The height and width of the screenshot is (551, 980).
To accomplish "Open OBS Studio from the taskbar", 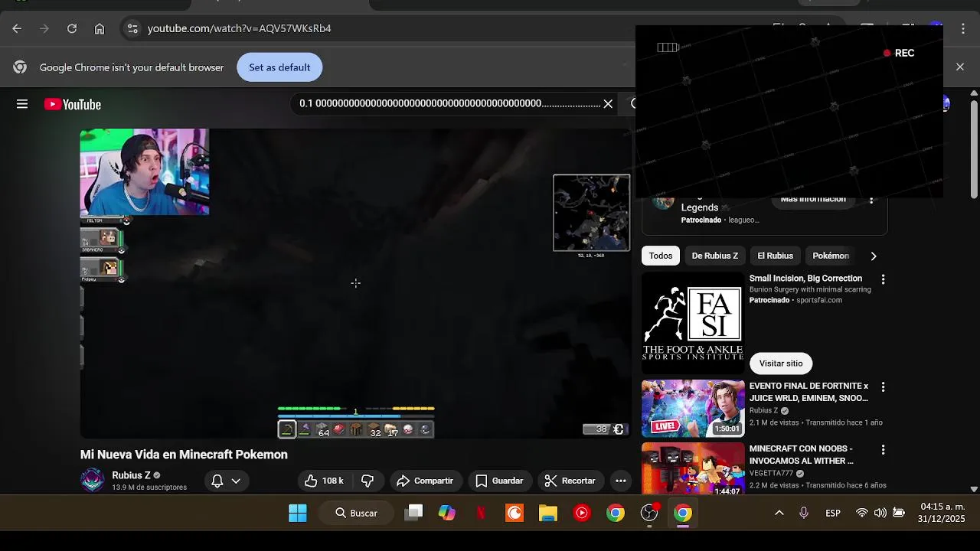I will [649, 513].
